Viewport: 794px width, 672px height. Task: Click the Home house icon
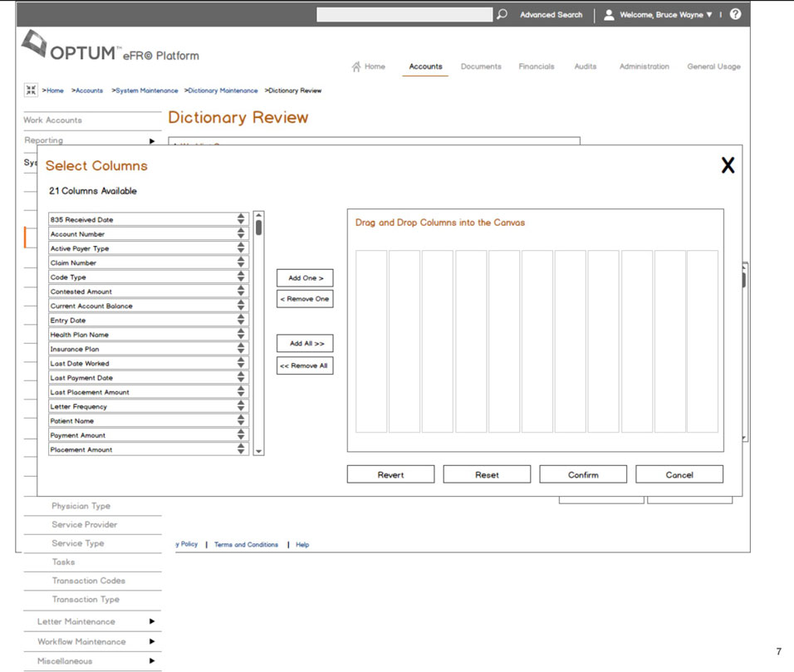pyautogui.click(x=356, y=66)
